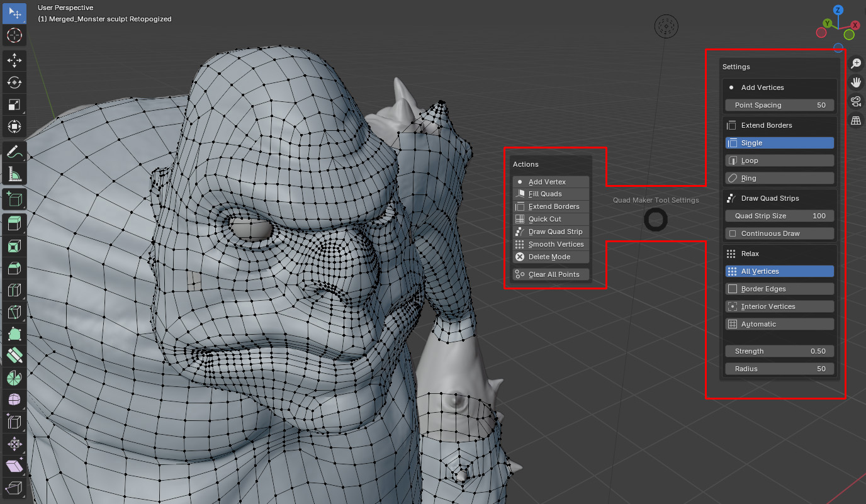This screenshot has width=866, height=504.
Task: Select the Poly Build tool
Action: tap(14, 334)
